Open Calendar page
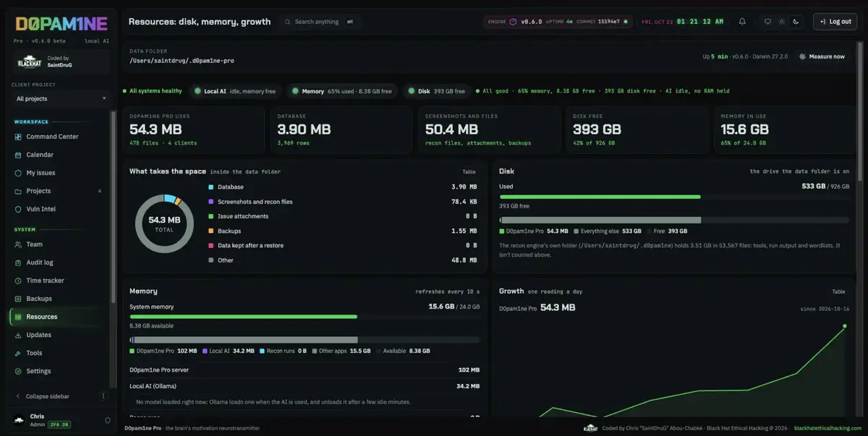Image resolution: width=868 pixels, height=436 pixels. (40, 155)
